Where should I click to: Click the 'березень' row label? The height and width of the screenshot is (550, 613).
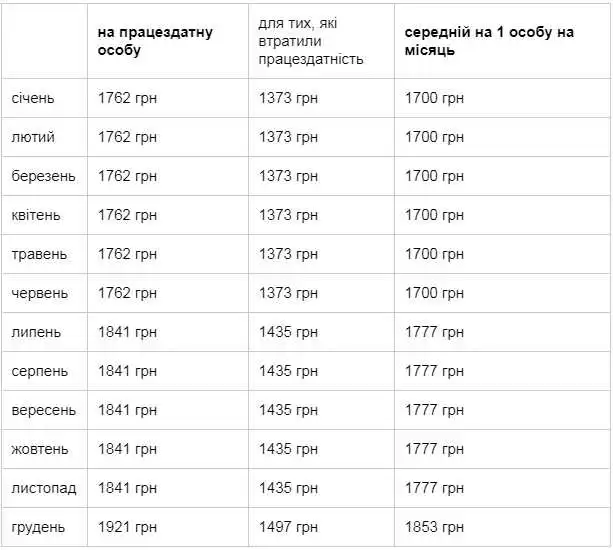(43, 176)
